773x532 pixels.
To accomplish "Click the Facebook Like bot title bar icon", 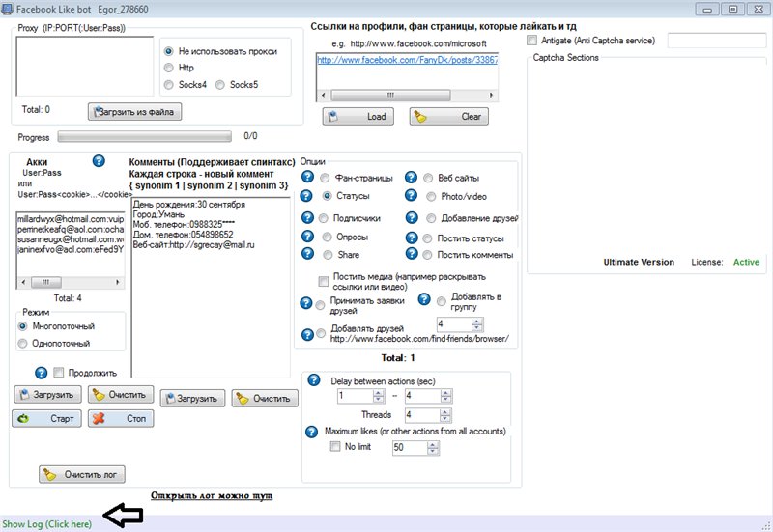I will point(7,9).
